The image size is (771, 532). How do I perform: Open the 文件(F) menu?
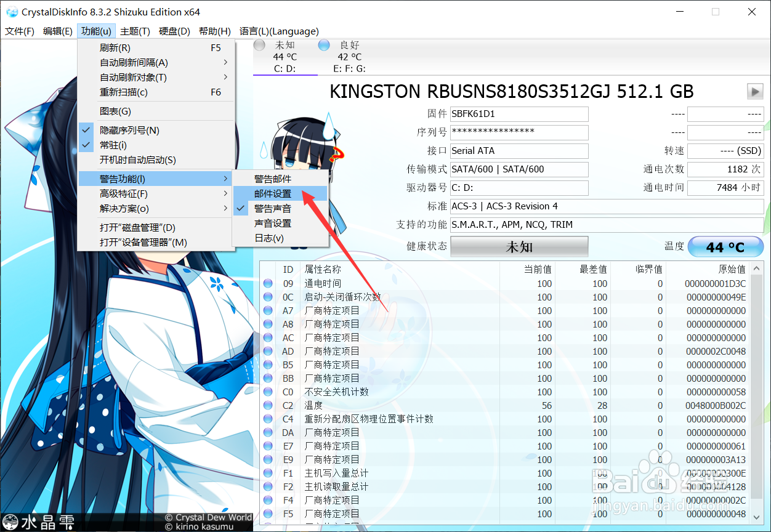tap(20, 31)
